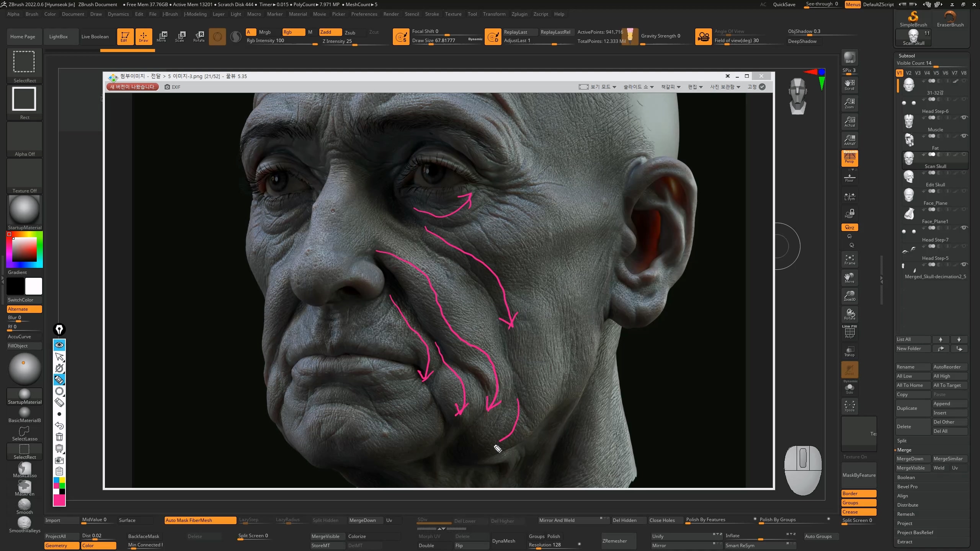Select the Rotate transform tool icon
This screenshot has width=980, height=551.
[x=199, y=36]
